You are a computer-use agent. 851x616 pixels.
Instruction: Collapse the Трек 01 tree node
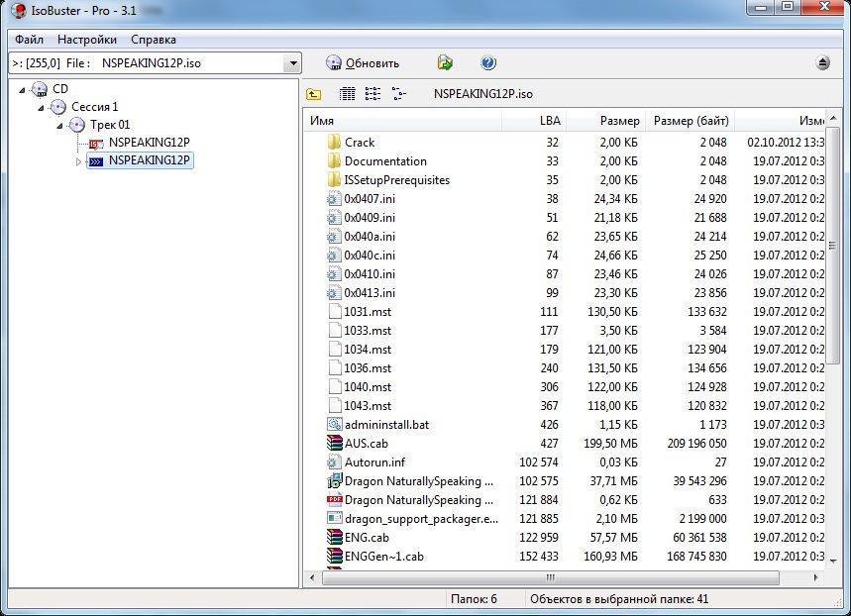tap(60, 126)
